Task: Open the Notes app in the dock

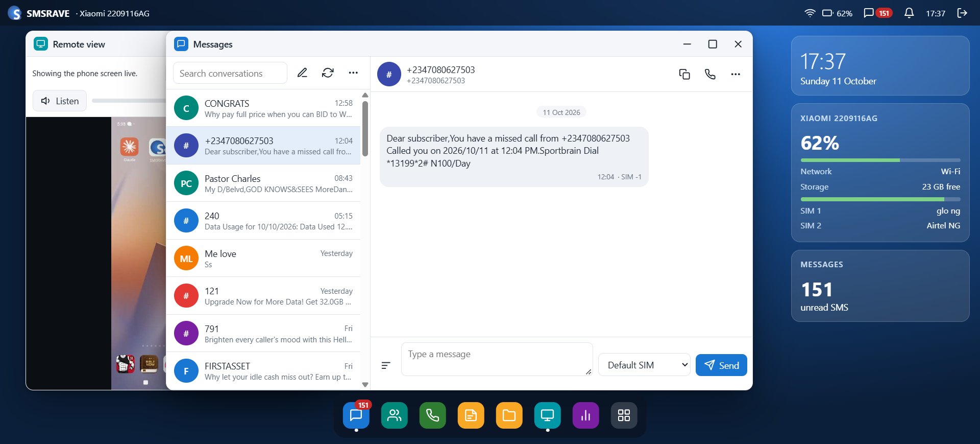Action: pos(471,415)
